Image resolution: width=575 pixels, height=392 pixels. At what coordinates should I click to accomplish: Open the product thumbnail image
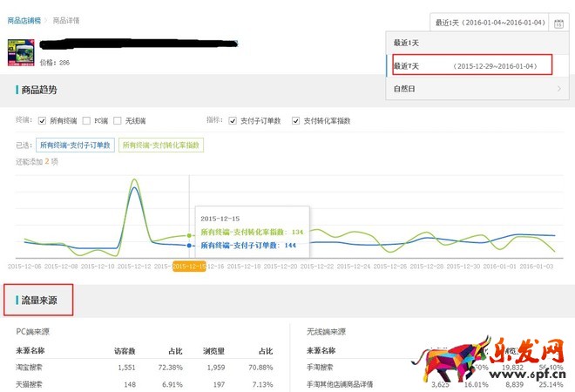(x=20, y=52)
